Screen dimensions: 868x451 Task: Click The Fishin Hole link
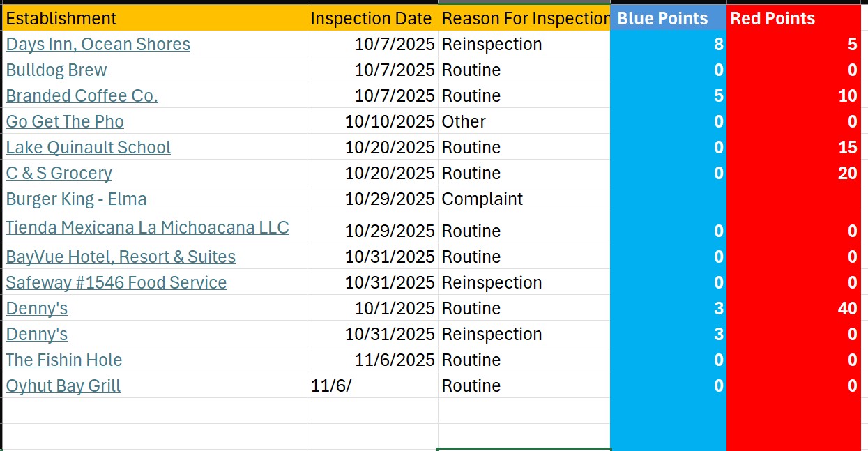pyautogui.click(x=64, y=360)
